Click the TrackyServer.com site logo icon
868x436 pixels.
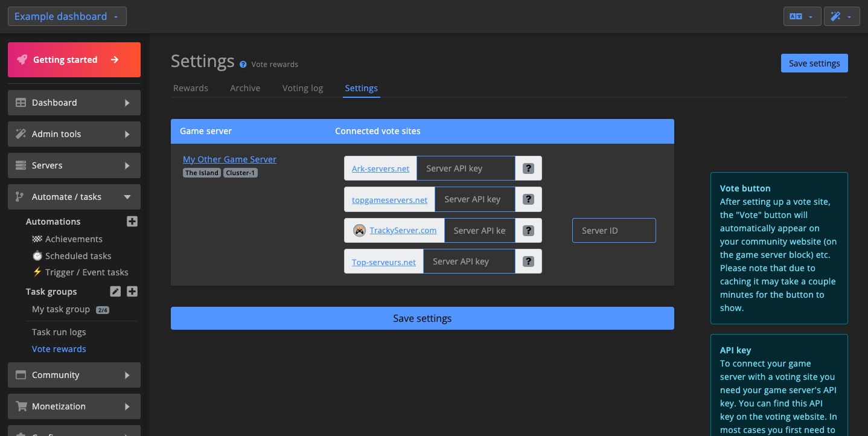(x=359, y=230)
